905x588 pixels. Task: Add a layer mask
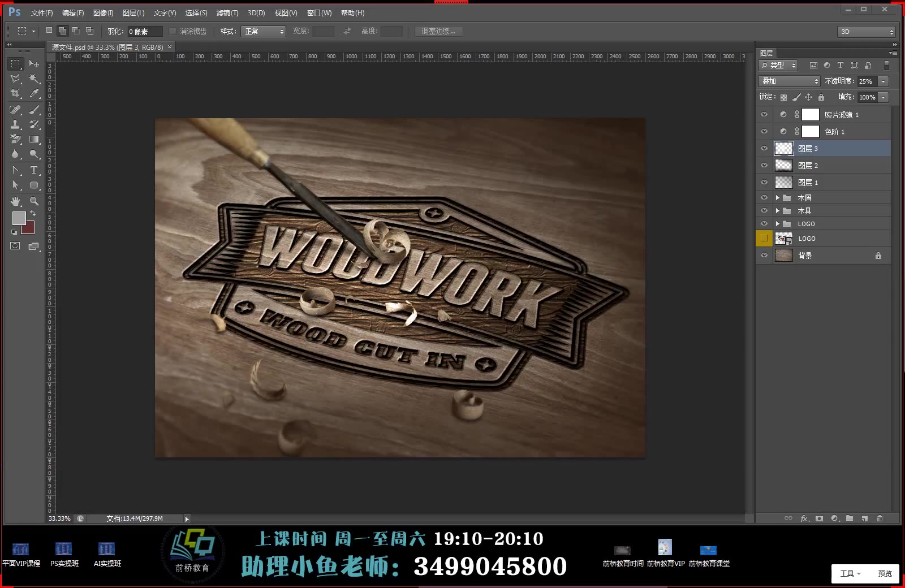point(819,518)
